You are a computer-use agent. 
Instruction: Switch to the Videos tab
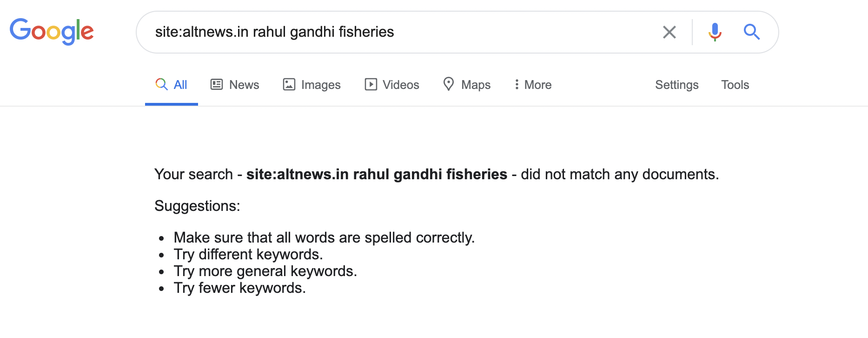[401, 85]
